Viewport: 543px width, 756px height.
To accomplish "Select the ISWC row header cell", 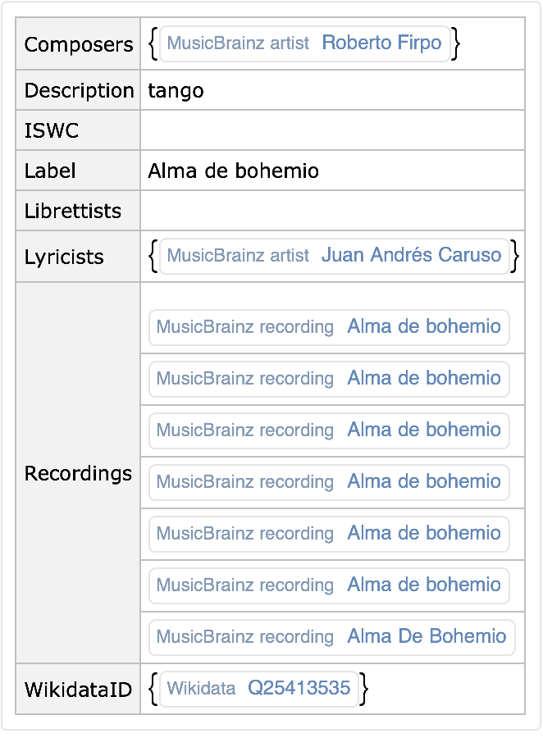I will point(79,130).
